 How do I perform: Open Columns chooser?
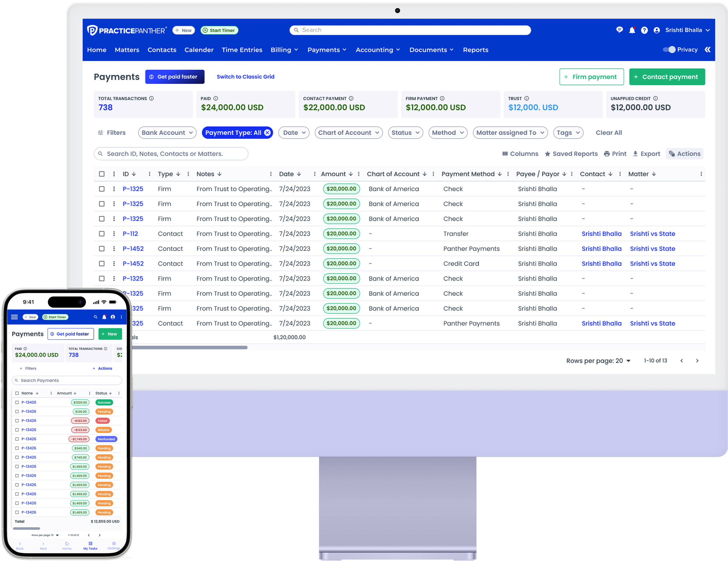[x=520, y=154]
